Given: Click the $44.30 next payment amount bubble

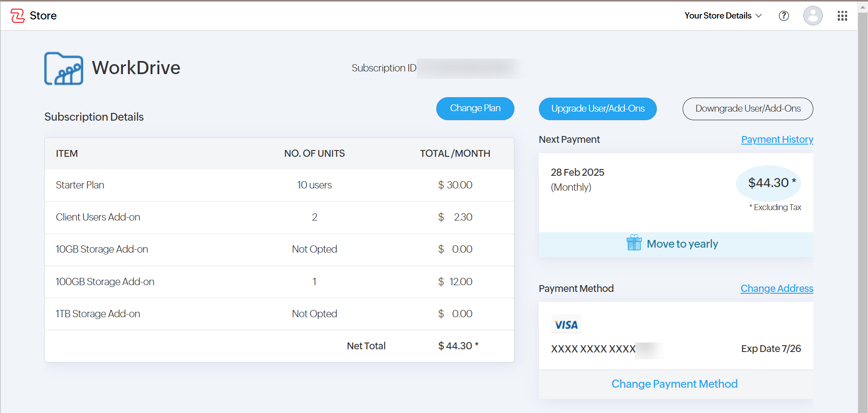Looking at the screenshot, I should 768,183.
